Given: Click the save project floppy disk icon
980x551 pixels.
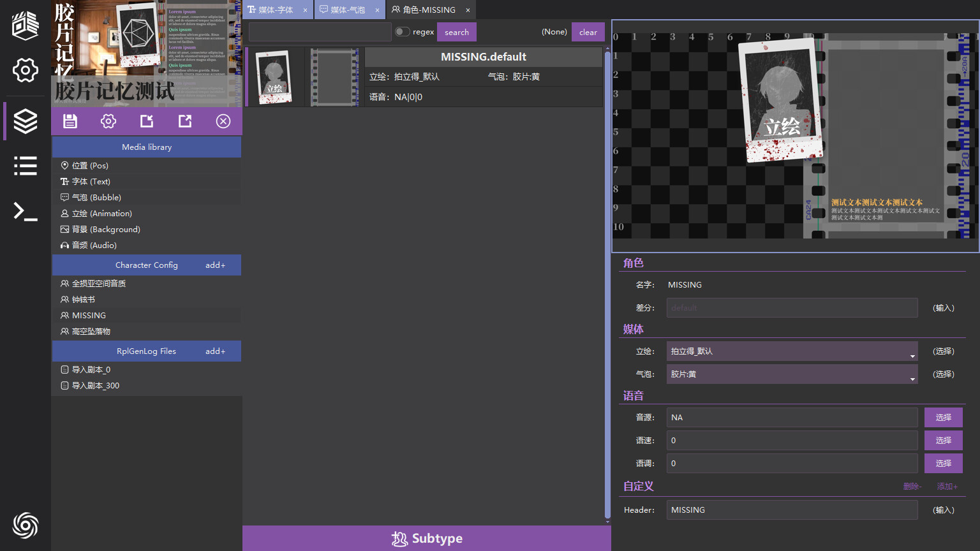Looking at the screenshot, I should 70,121.
